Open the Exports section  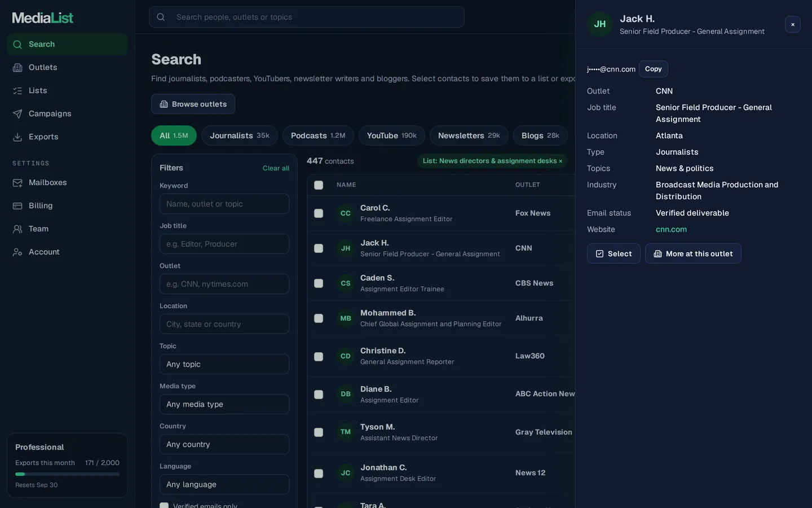coord(67,137)
